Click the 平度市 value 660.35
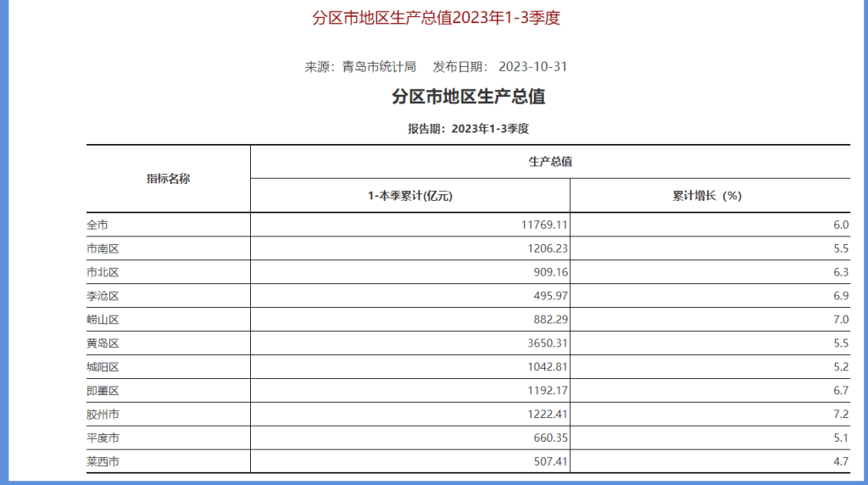The image size is (868, 485). pyautogui.click(x=547, y=438)
